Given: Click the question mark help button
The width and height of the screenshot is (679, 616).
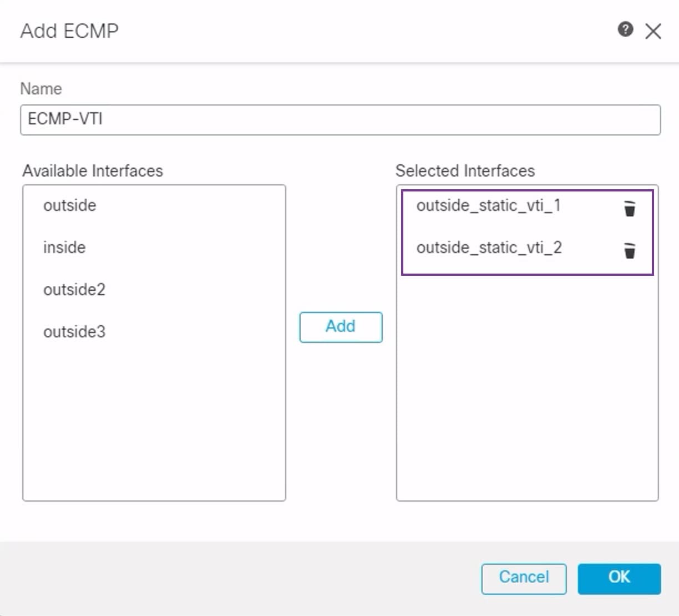Looking at the screenshot, I should coord(626,31).
